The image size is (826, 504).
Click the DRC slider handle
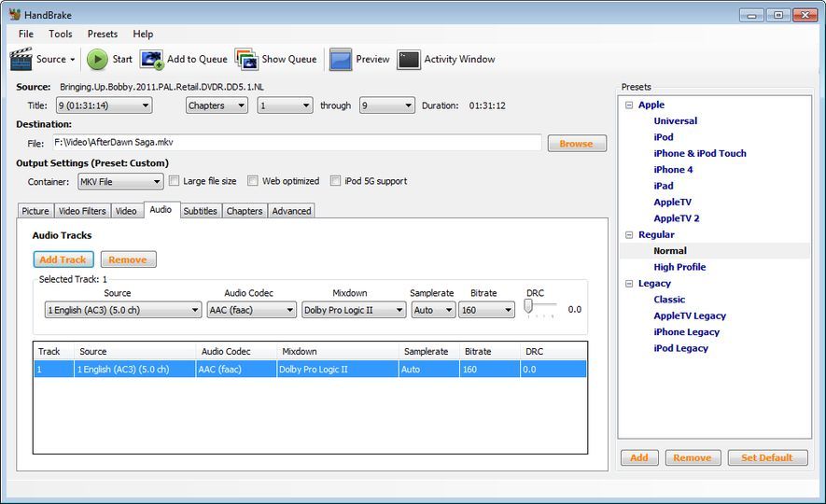click(528, 306)
